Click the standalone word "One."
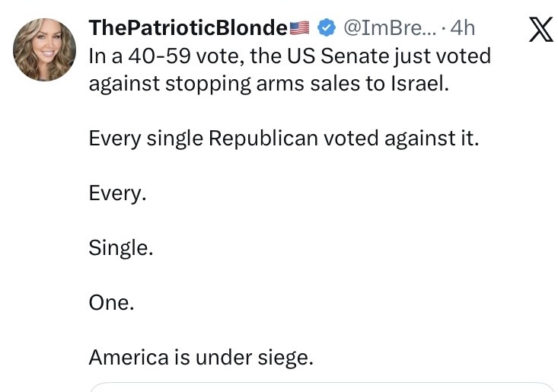 point(112,302)
